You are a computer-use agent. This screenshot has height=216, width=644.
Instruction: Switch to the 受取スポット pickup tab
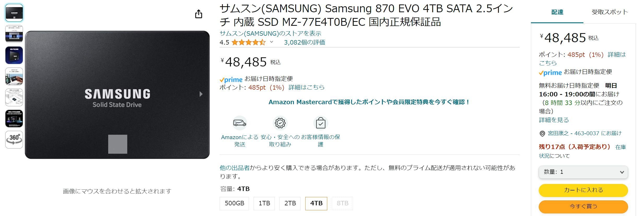pos(610,12)
